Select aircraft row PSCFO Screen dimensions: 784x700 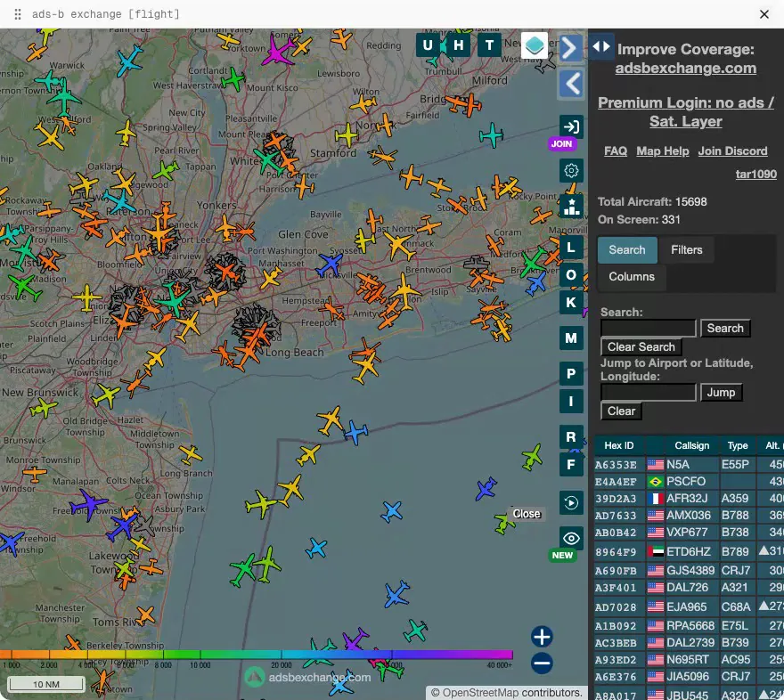coord(689,482)
